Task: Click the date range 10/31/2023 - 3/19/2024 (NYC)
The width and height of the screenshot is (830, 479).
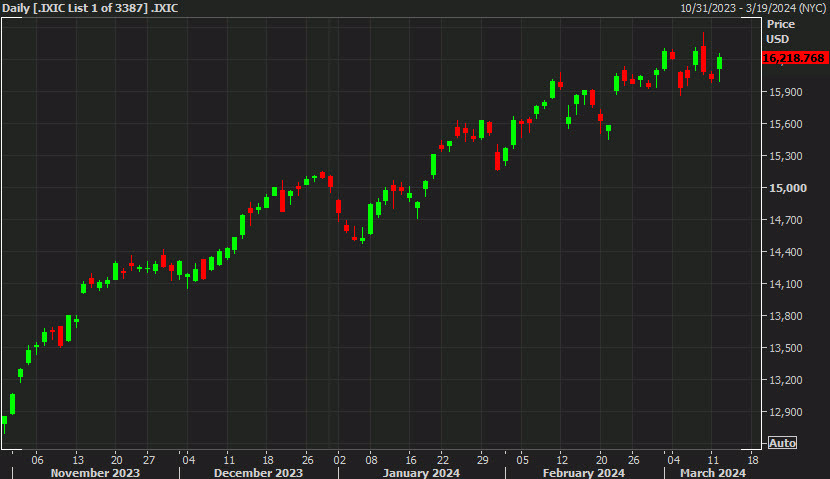Action: (753, 8)
